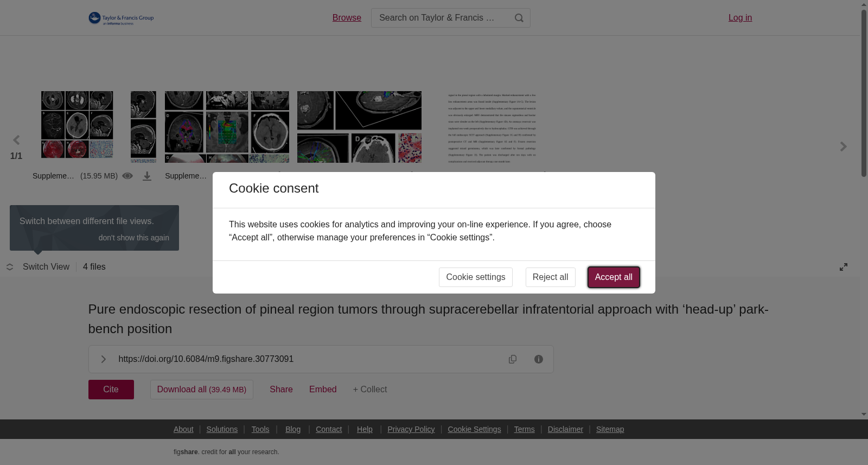Accept all cookies

point(614,277)
